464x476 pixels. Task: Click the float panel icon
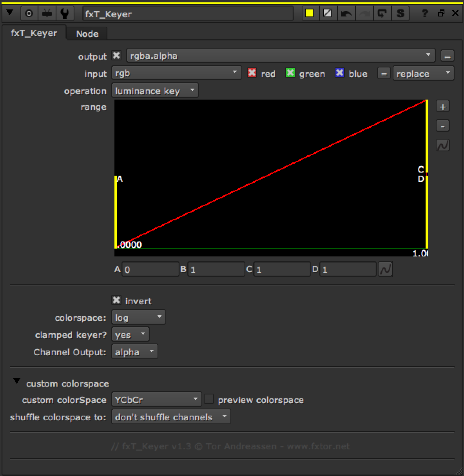click(441, 13)
